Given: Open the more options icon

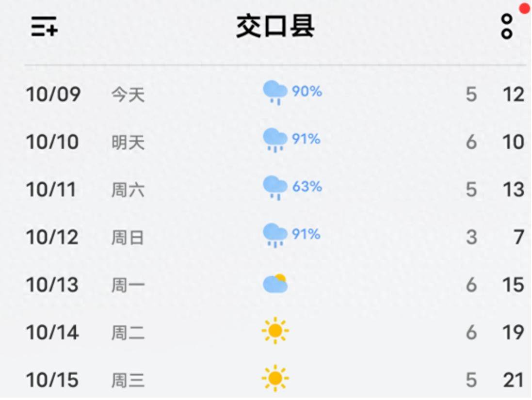Looking at the screenshot, I should (x=507, y=27).
